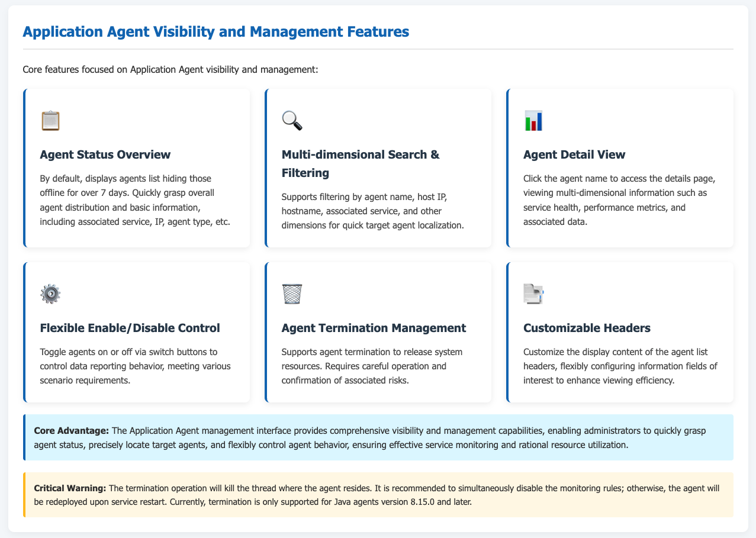The image size is (756, 538).
Task: Click the trash bin termination icon
Action: [292, 294]
